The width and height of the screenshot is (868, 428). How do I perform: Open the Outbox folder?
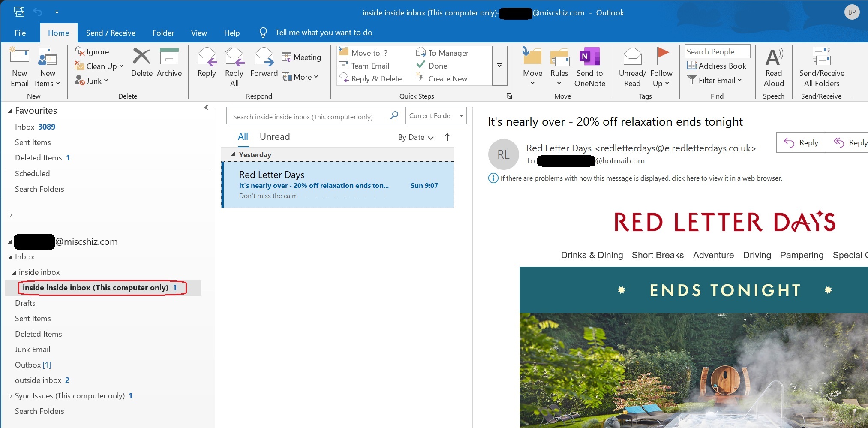point(33,365)
